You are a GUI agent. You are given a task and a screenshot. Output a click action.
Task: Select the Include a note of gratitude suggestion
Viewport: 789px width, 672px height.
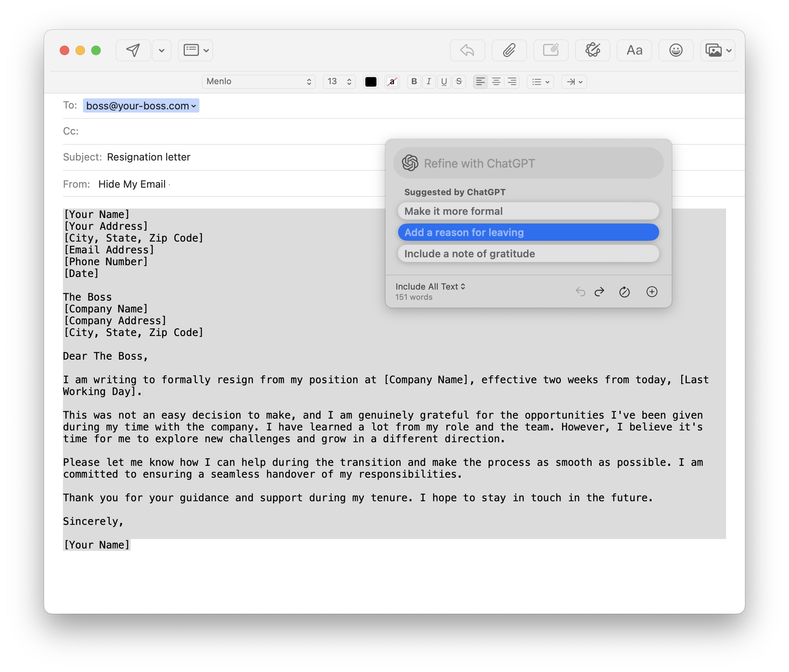[528, 254]
